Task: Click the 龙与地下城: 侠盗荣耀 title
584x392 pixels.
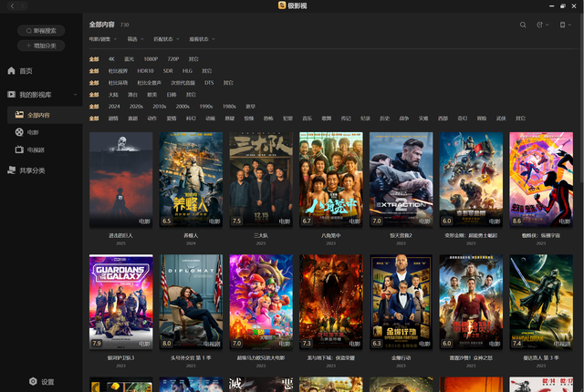Action: 330,357
